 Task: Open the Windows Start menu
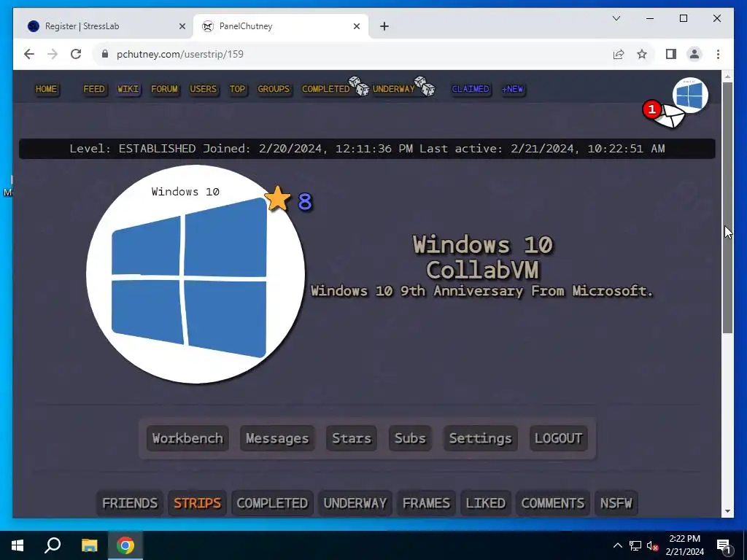(18, 545)
